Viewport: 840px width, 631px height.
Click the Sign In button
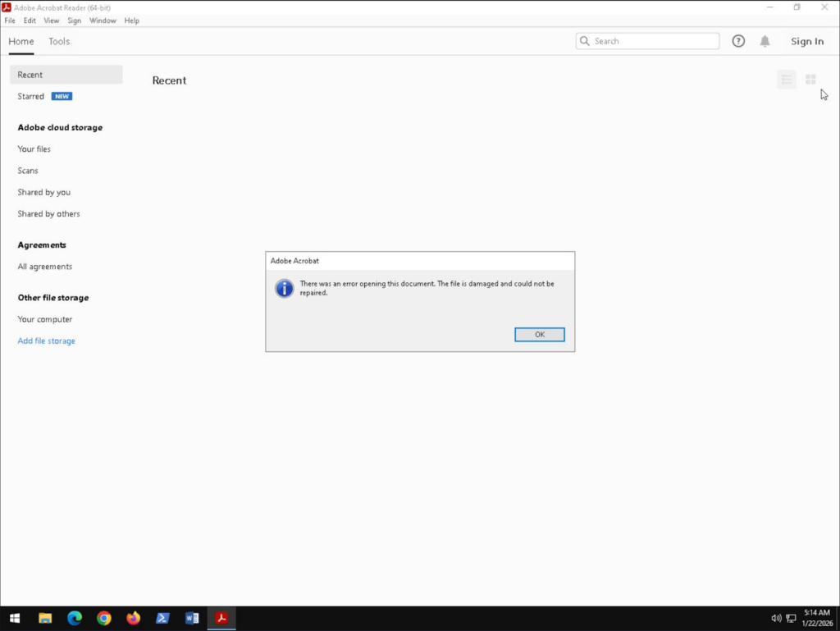[807, 42]
